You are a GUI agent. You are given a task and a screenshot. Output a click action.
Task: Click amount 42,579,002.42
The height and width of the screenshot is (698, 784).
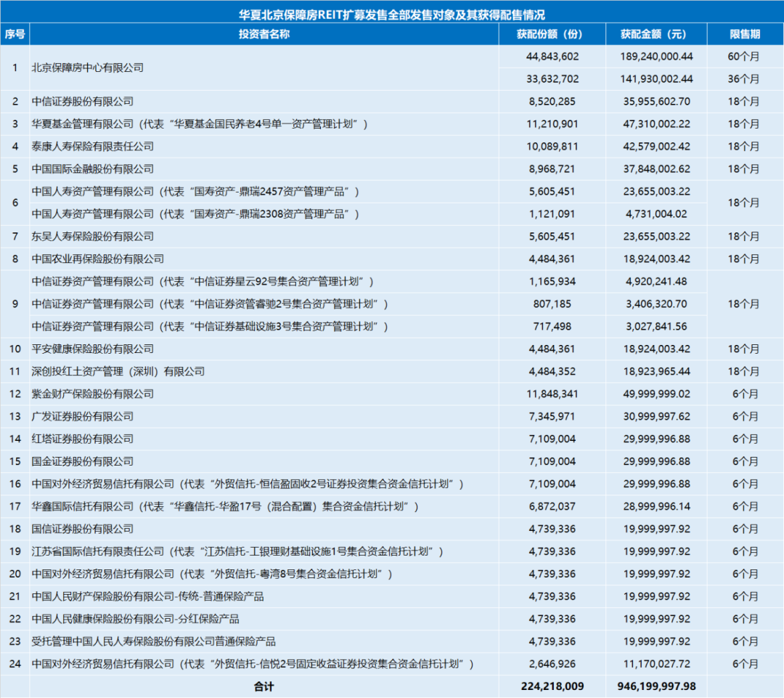click(x=656, y=147)
